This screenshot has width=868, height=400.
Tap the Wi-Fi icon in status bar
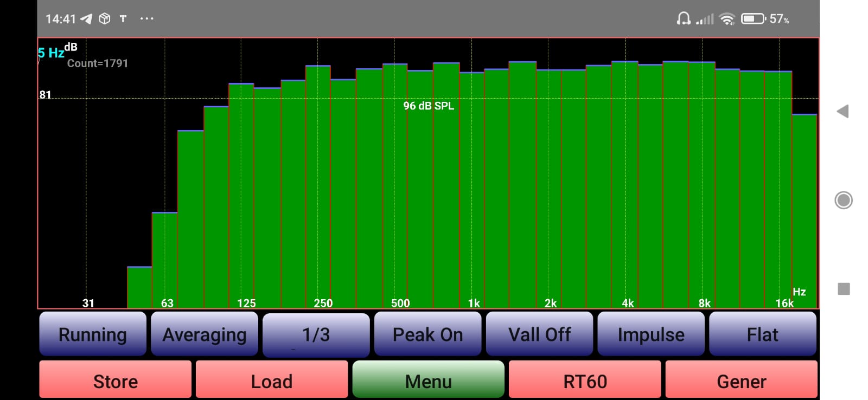pos(727,19)
